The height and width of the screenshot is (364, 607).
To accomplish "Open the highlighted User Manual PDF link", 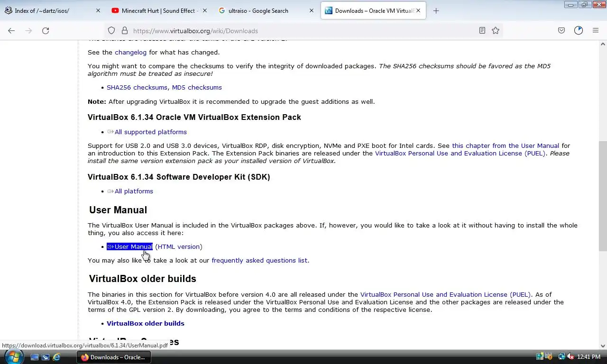I will point(130,246).
